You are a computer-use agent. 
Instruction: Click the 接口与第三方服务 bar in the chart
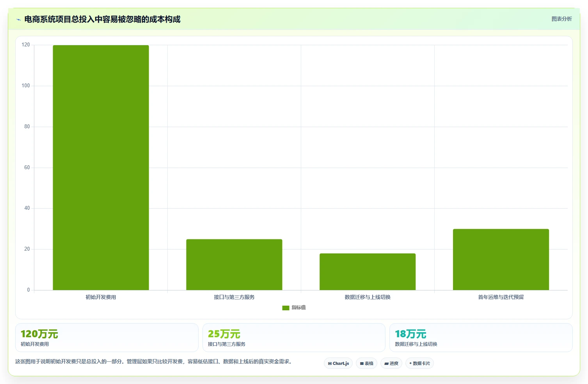coord(234,265)
